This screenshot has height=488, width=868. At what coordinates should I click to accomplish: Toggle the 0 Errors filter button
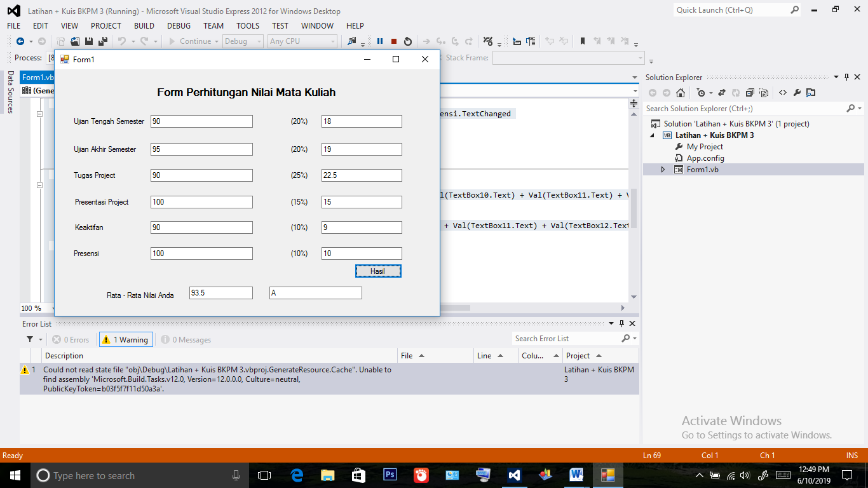pyautogui.click(x=71, y=340)
